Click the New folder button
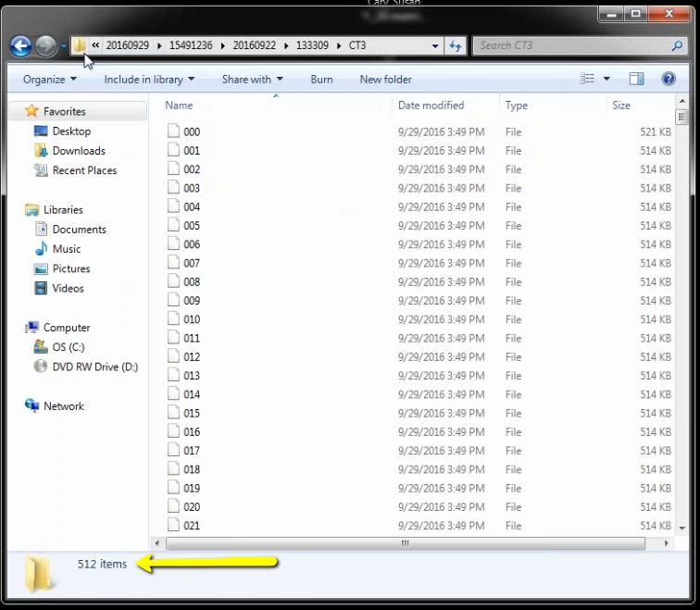Viewport: 700px width, 610px height. coord(385,80)
